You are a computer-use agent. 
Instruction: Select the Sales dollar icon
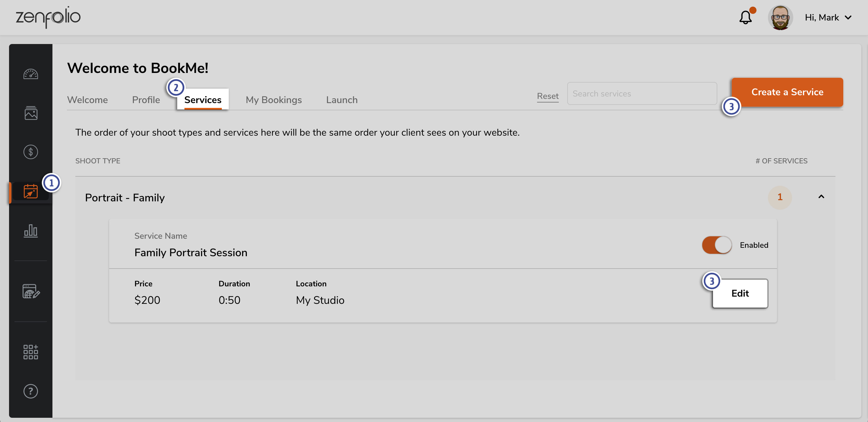tap(30, 152)
